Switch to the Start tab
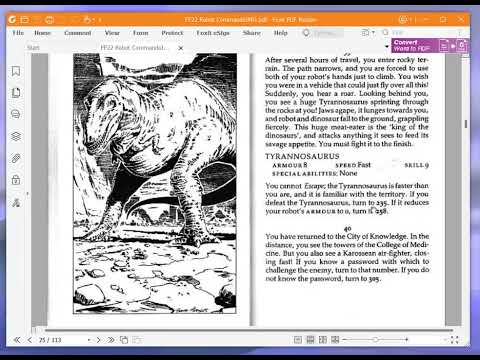480x360 pixels. coord(33,48)
